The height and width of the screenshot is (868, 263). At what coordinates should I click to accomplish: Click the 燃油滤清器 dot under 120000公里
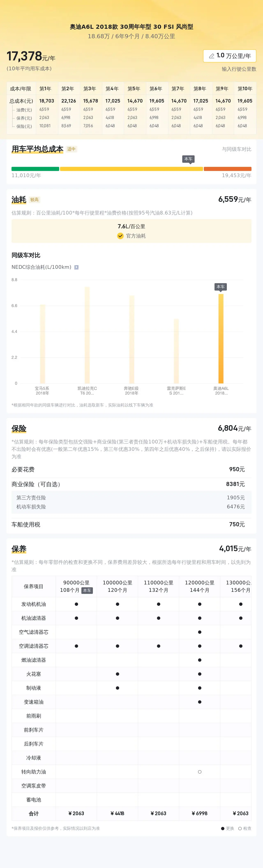pyautogui.click(x=200, y=660)
